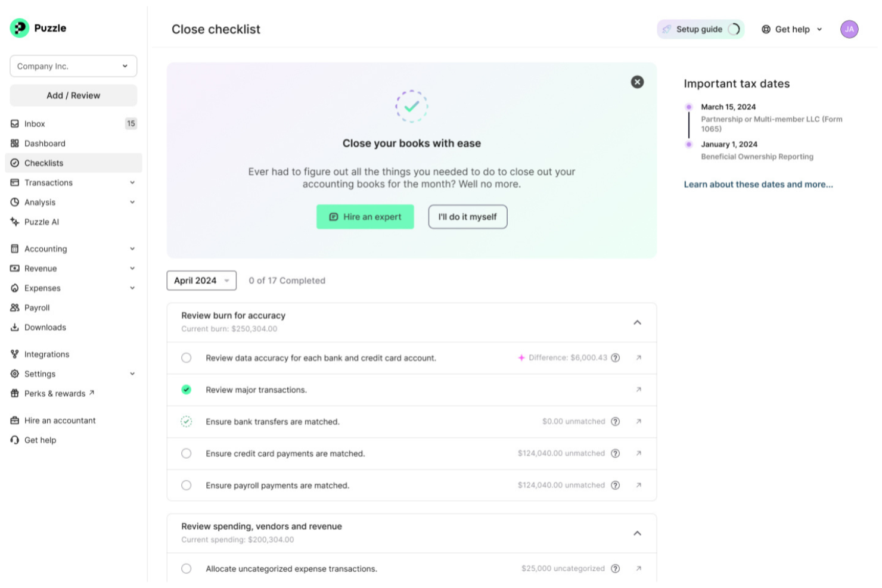882x588 pixels.
Task: Click the Hire an accountant icon
Action: tap(14, 420)
